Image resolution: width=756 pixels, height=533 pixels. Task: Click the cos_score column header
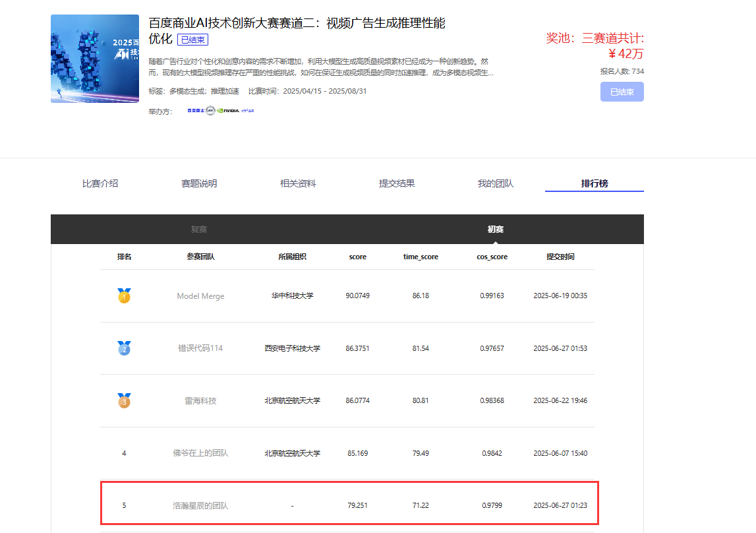492,257
